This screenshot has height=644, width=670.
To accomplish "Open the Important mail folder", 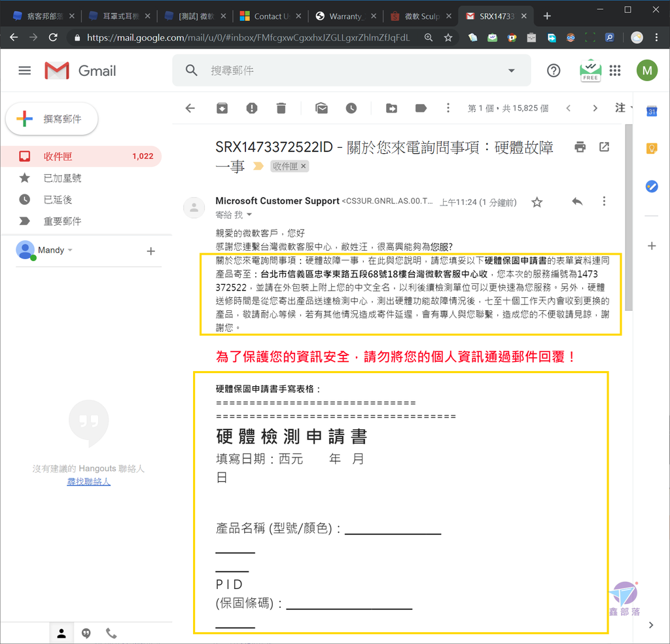I will click(x=62, y=221).
